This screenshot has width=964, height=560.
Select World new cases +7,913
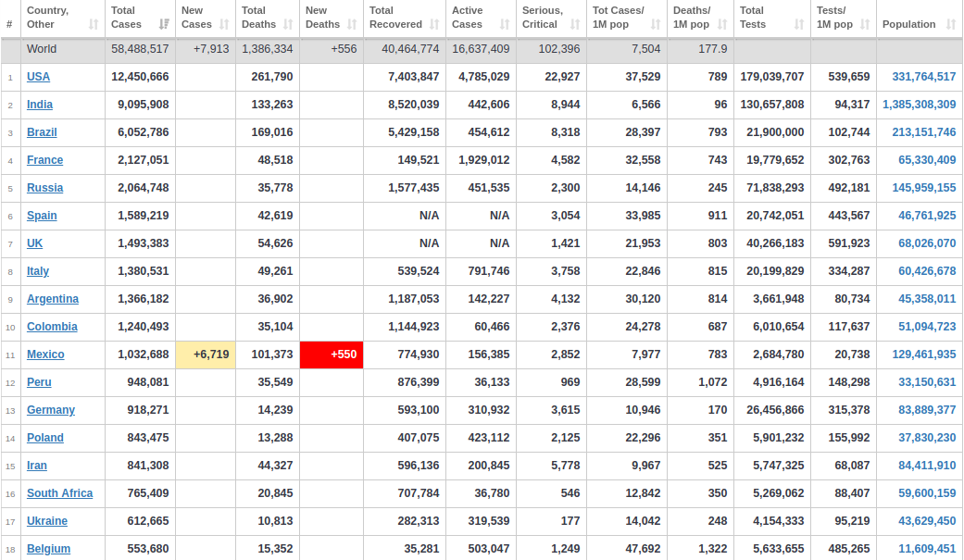(x=211, y=48)
